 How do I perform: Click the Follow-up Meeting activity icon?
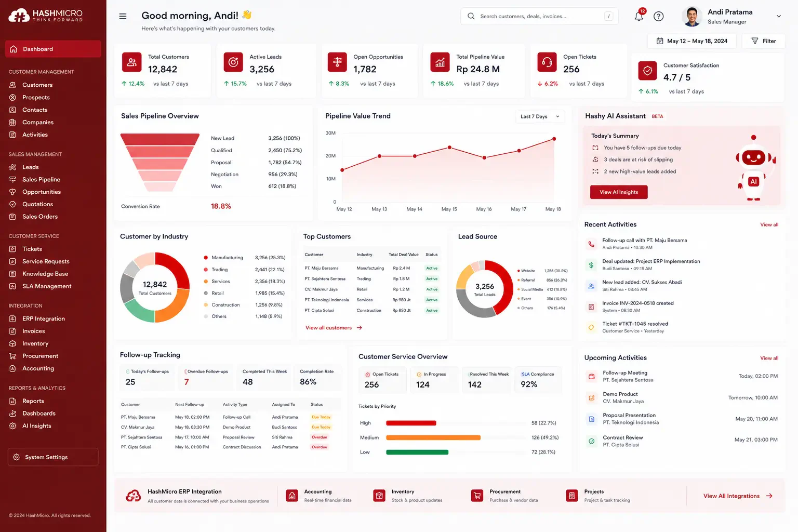coord(591,376)
